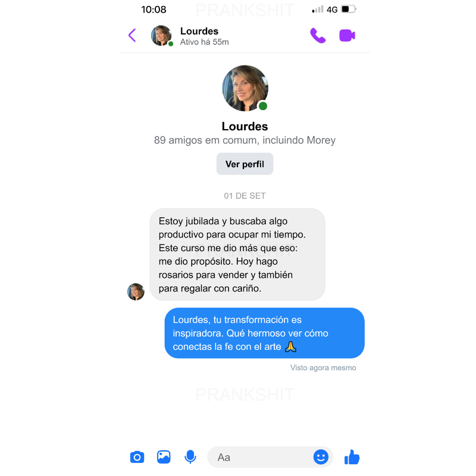Select the blue sent message bubble
Image resolution: width=476 pixels, height=476 pixels.
(264, 333)
